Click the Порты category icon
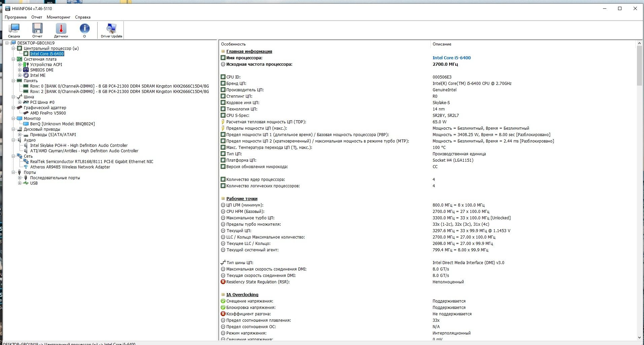The image size is (644, 345). [x=19, y=172]
